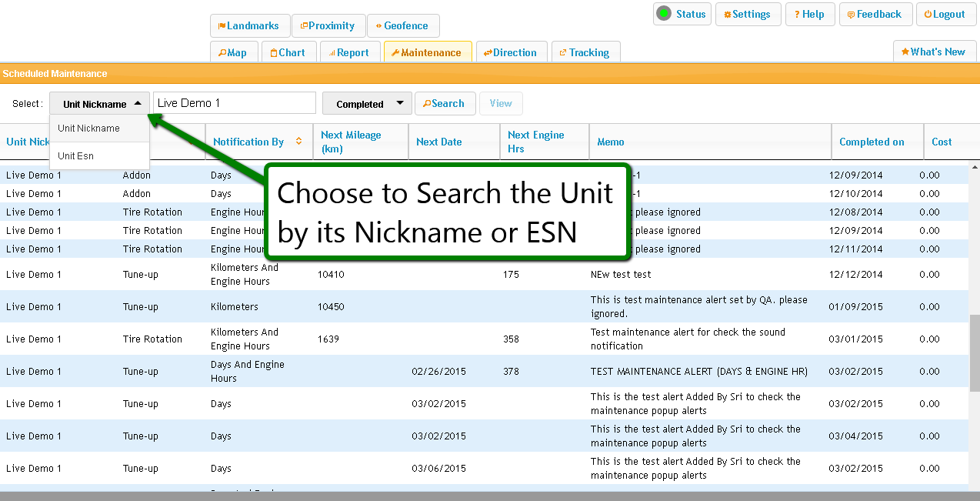Screen dimensions: 980x501
Task: Open the Landmarks flag tab
Action: click(x=249, y=25)
